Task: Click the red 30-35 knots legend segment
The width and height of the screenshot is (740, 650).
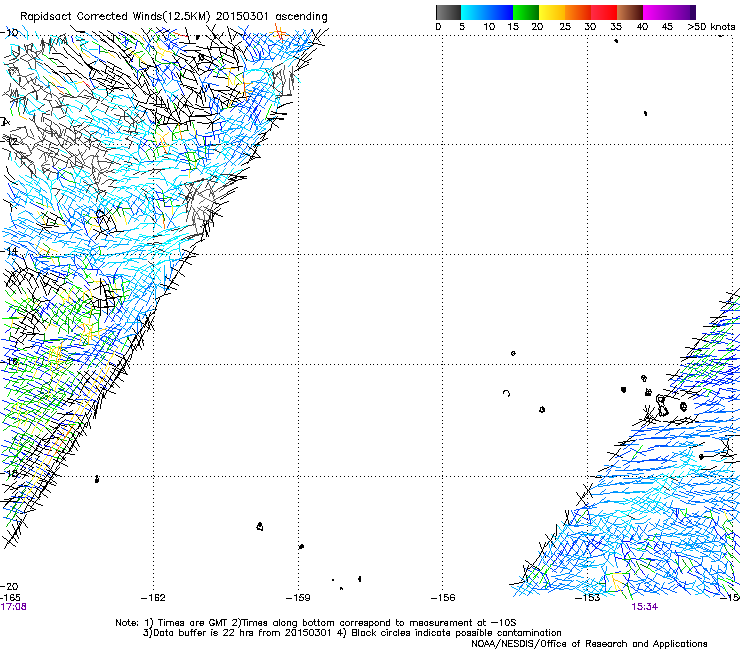Action: pos(604,12)
